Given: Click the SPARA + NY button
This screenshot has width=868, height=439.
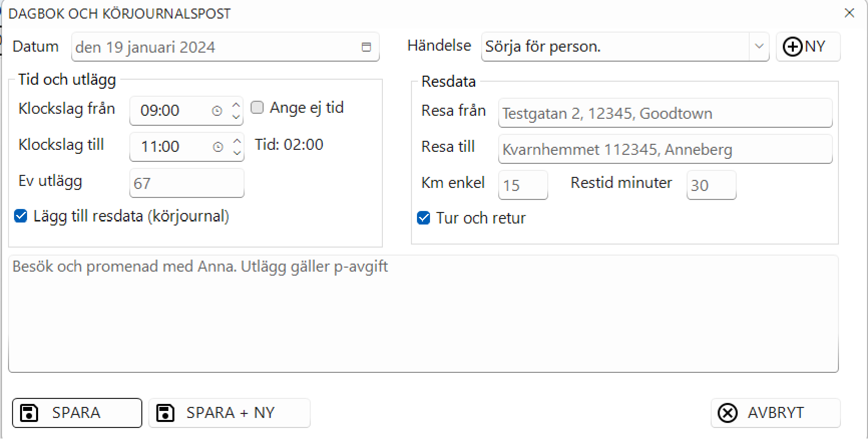Looking at the screenshot, I should click(x=230, y=413).
